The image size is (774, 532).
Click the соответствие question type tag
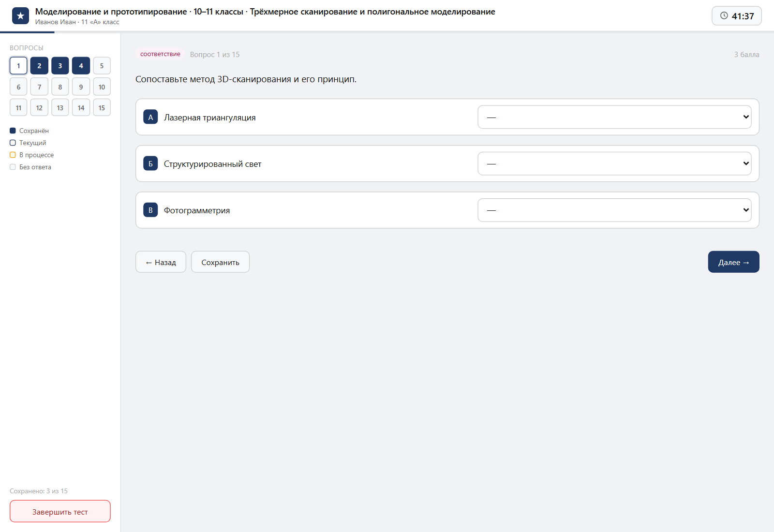click(160, 54)
